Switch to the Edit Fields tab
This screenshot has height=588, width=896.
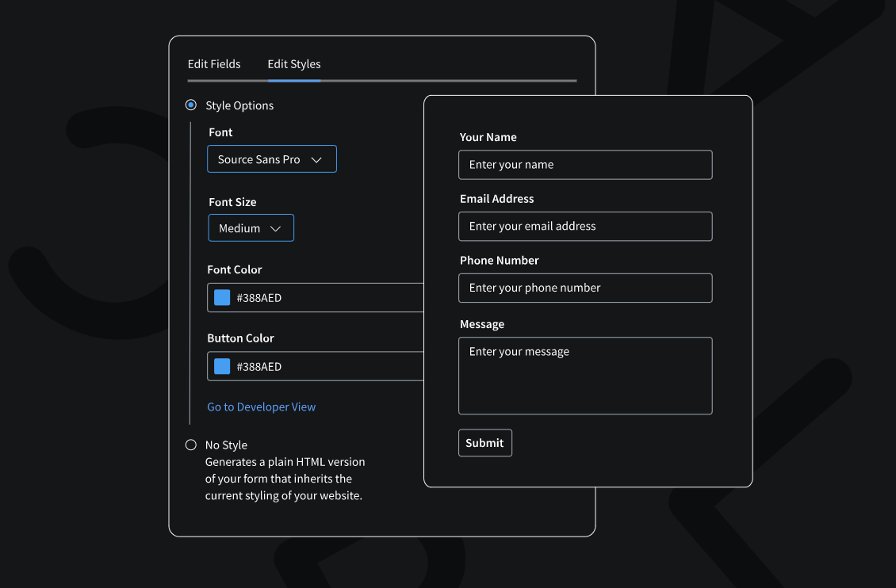[x=214, y=64]
